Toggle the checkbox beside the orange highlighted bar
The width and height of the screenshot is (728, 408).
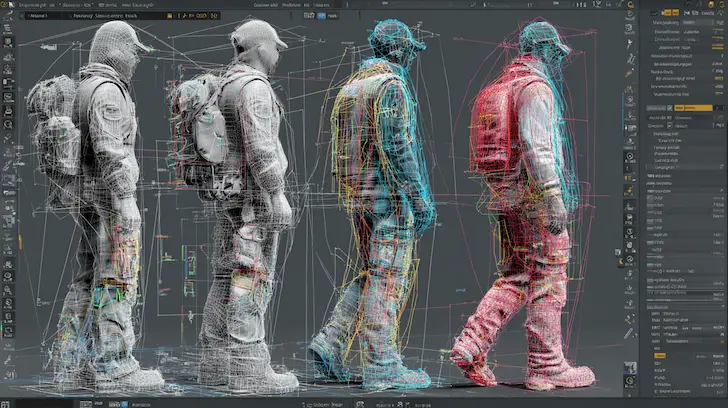click(670, 108)
